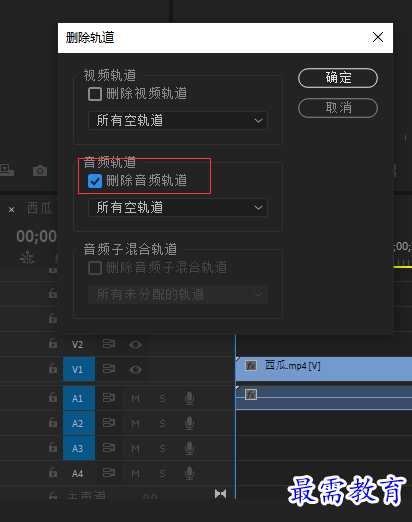Image resolution: width=412 pixels, height=522 pixels.
Task: Close the 删除轨道 dialog
Action: point(378,37)
